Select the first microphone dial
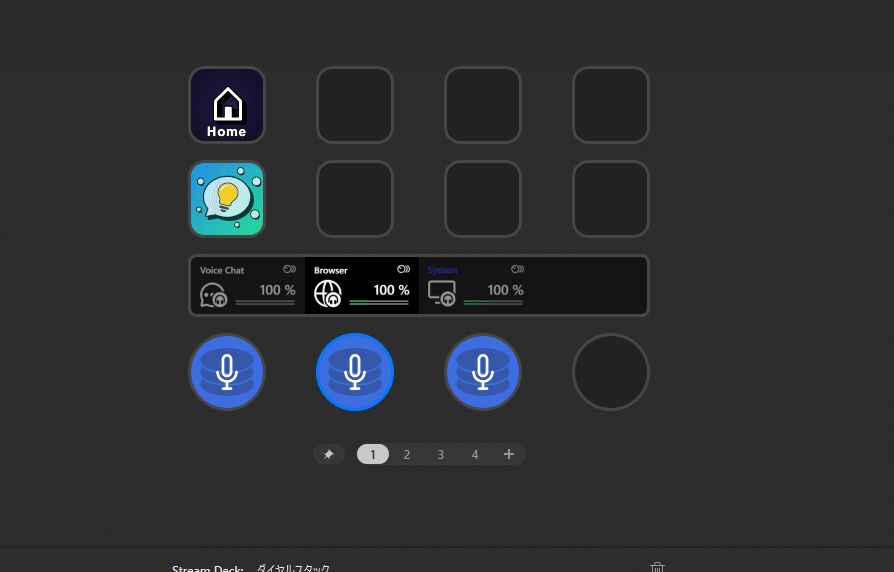The height and width of the screenshot is (572, 894). (x=227, y=372)
